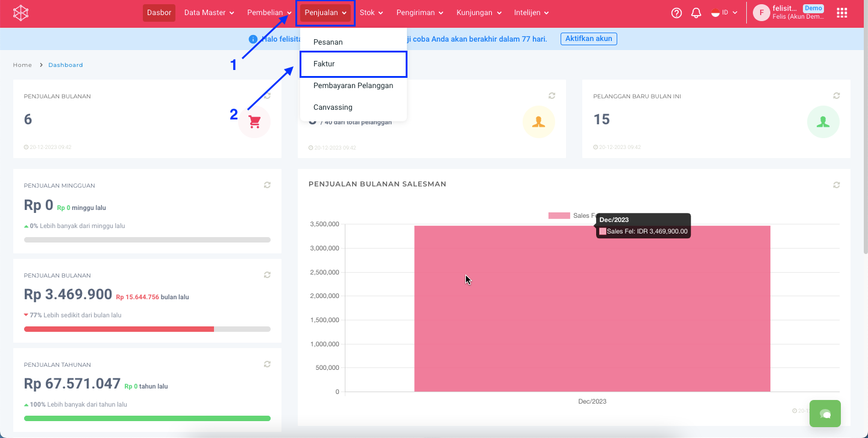Open the apps grid menu icon

click(x=842, y=13)
